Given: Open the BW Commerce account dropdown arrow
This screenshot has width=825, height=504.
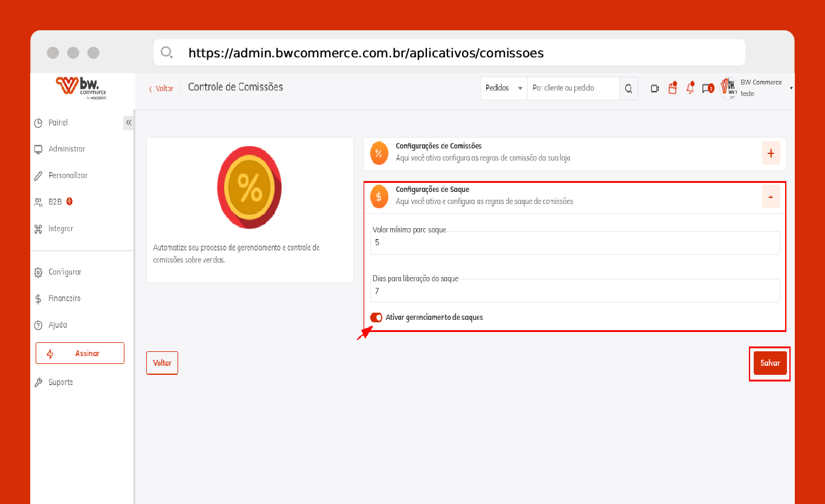Looking at the screenshot, I should 791,88.
